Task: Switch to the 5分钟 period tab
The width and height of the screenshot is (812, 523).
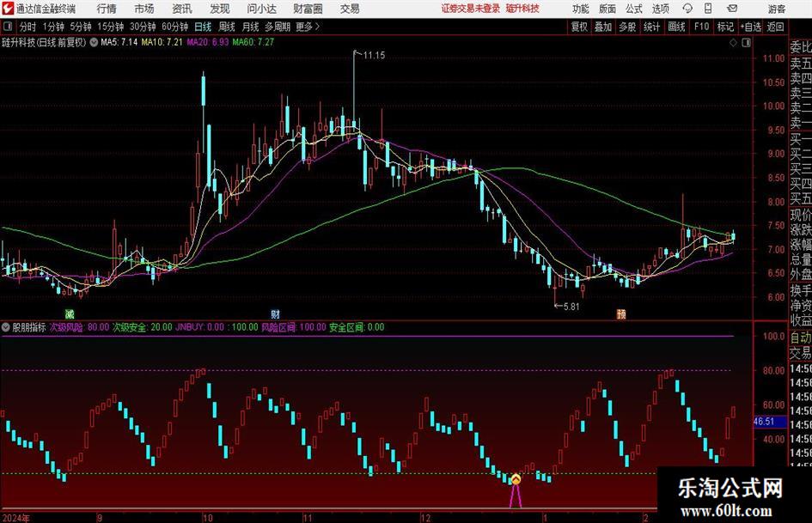Action: click(81, 27)
